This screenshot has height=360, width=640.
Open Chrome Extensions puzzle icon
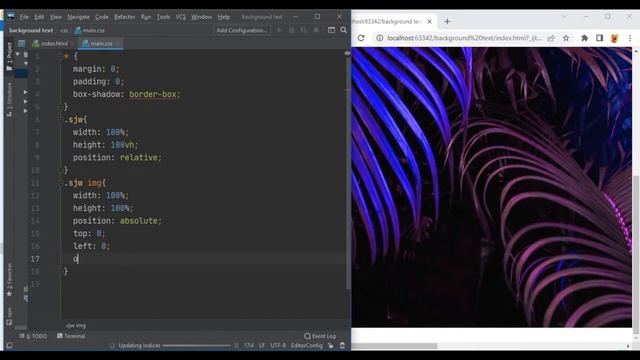pyautogui.click(x=584, y=38)
